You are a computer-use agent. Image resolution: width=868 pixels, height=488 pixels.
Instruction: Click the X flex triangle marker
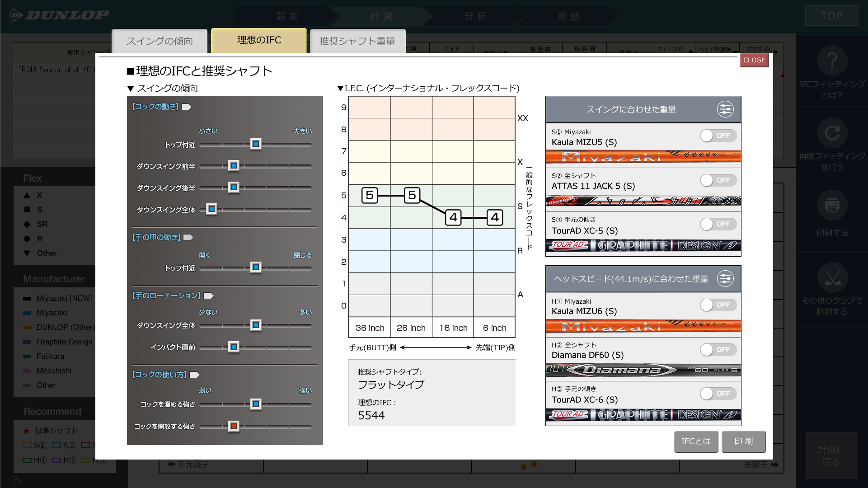click(x=27, y=195)
